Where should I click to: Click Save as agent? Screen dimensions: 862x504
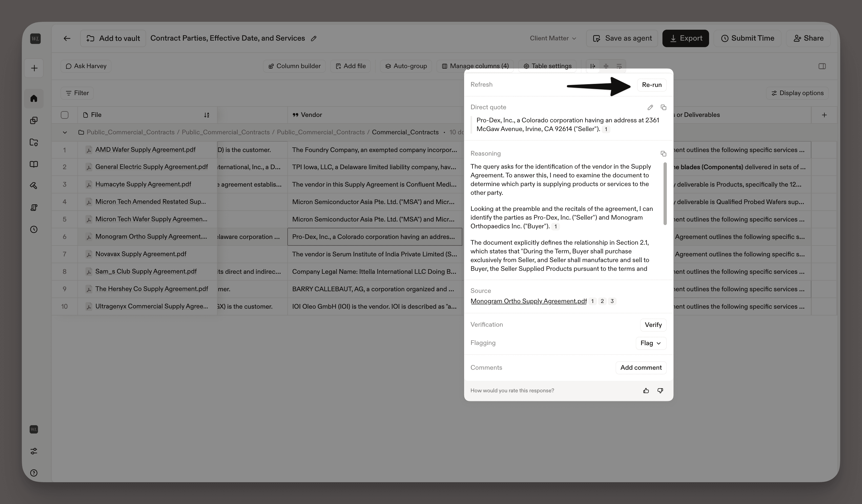(x=622, y=38)
